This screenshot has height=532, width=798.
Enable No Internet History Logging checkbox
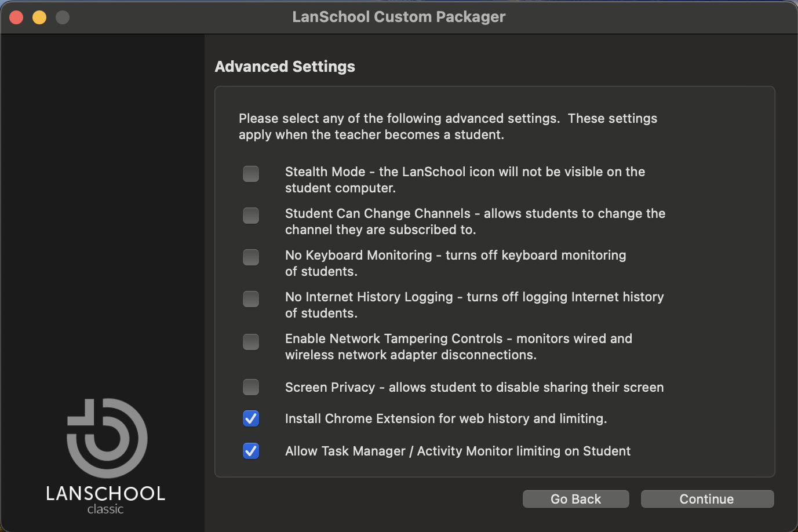coord(251,299)
